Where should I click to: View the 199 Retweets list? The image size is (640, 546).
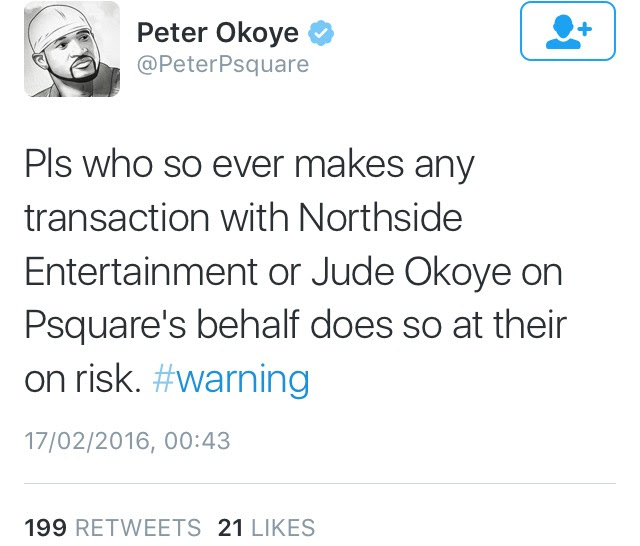tap(113, 527)
